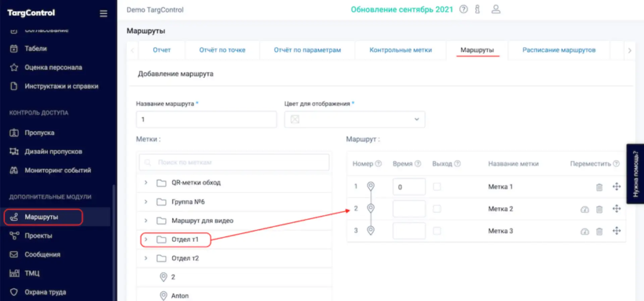644x301 pixels.
Task: Toggle the hamburger menu in the sidebar
Action: tap(103, 13)
